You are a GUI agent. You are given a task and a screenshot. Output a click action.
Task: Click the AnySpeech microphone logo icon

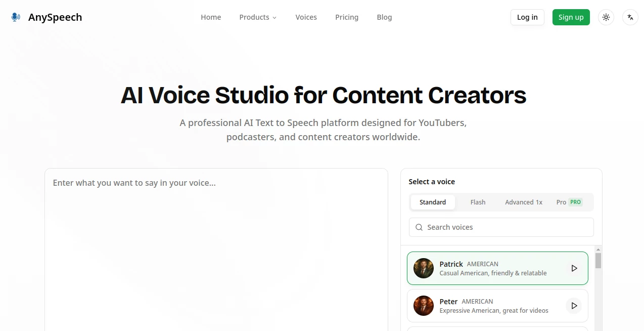coord(16,17)
